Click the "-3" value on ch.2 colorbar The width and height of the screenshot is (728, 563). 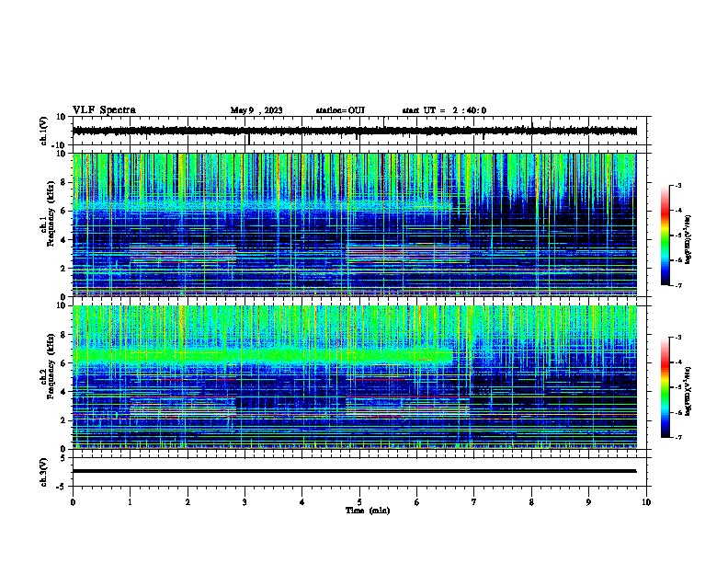click(677, 338)
